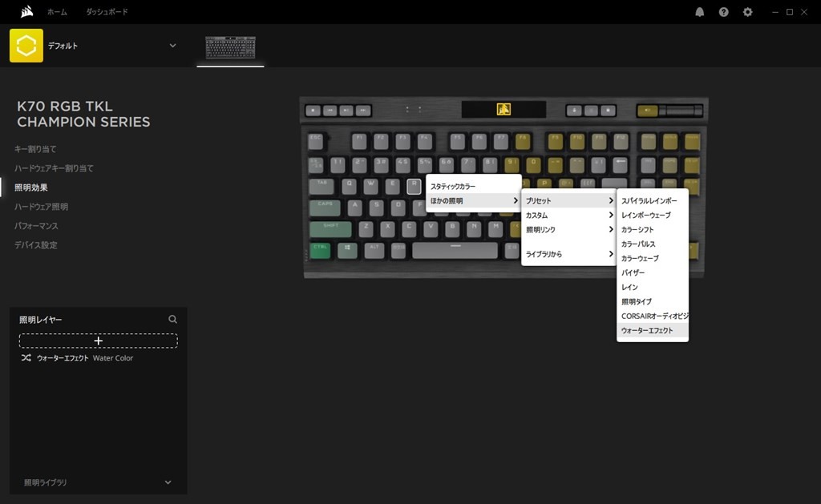Screen dimensions: 821x504
Task: Click the Windows lock key on keyboard top
Action: point(608,111)
